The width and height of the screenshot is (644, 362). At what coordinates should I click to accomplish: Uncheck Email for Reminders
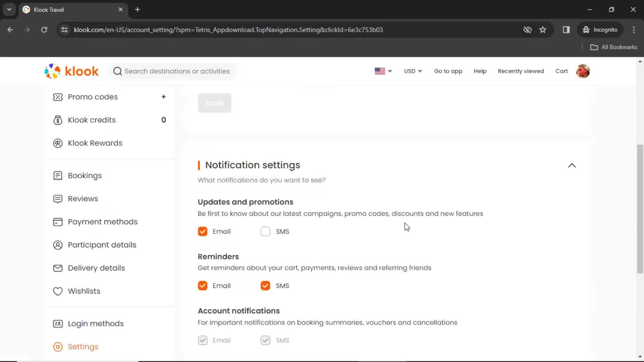203,286
